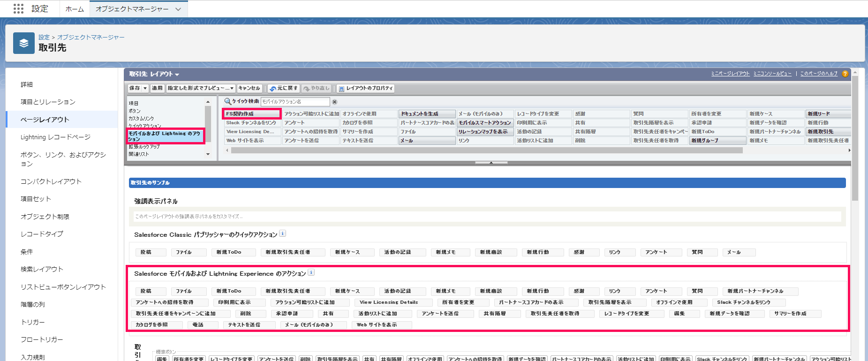Select モバイルおよび Lightning のアクション palette category
The image size is (868, 361).
coord(166,136)
